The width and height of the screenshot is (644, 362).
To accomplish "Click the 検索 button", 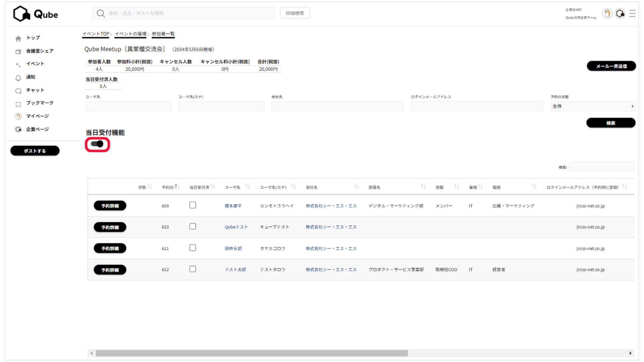I will coord(611,123).
